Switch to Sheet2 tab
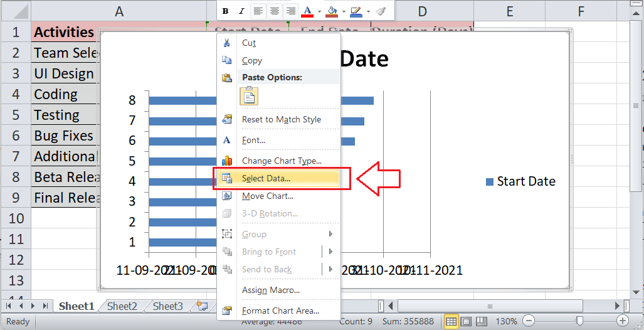Screen dimensions: 644x330 click(122, 306)
